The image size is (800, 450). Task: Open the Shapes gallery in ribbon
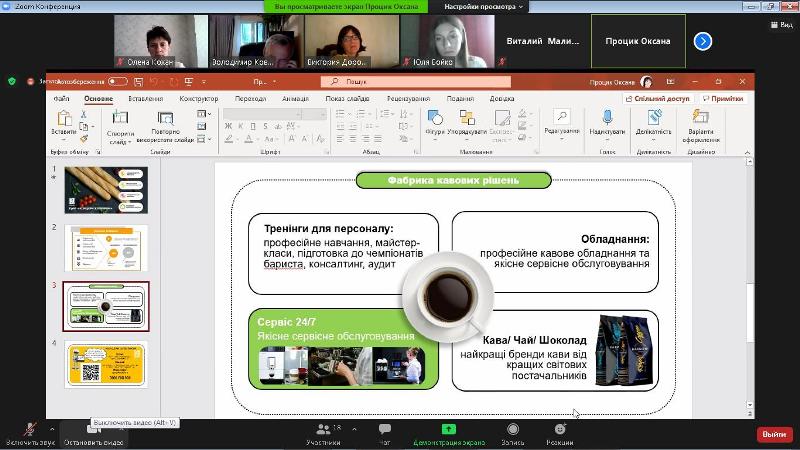(435, 119)
